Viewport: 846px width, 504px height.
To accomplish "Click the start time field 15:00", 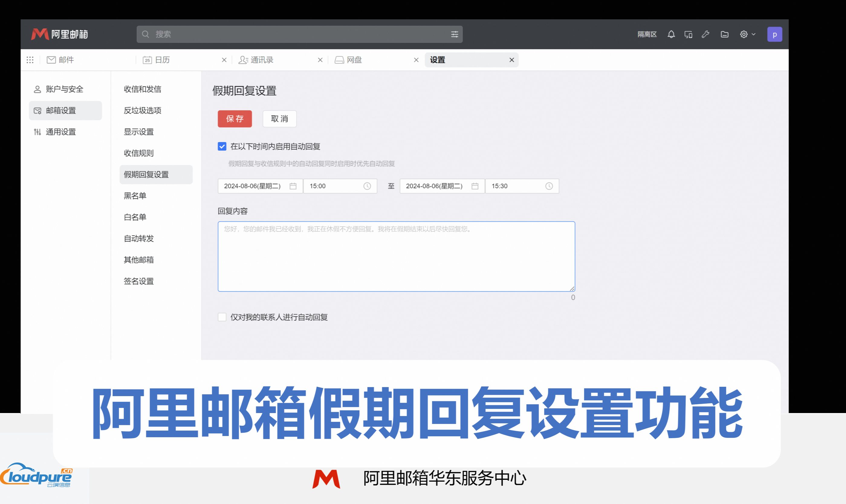I will [x=340, y=186].
